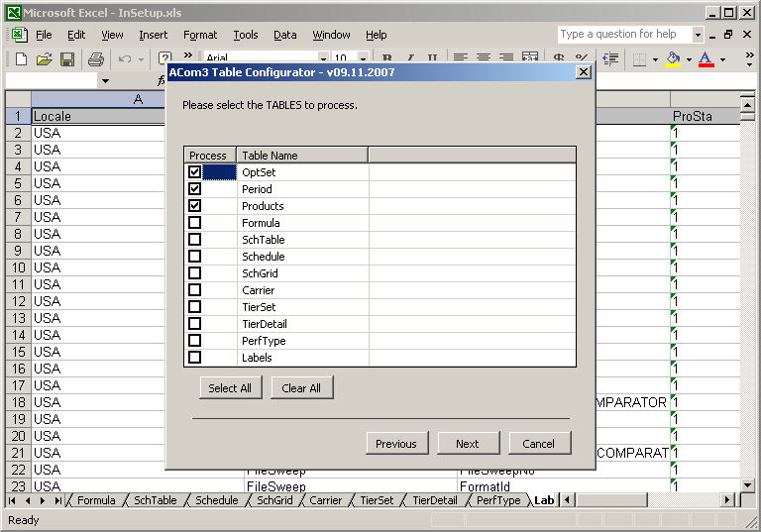The image size is (761, 532).
Task: Undo the last action with the Undo icon
Action: (x=125, y=59)
